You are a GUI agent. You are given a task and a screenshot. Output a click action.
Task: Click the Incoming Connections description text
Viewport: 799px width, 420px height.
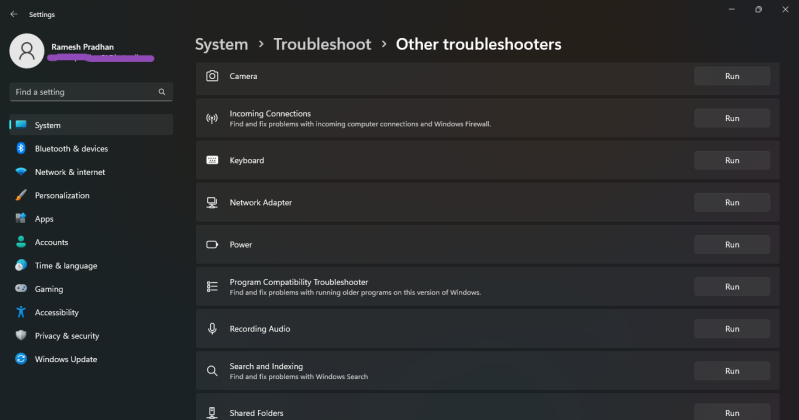360,124
